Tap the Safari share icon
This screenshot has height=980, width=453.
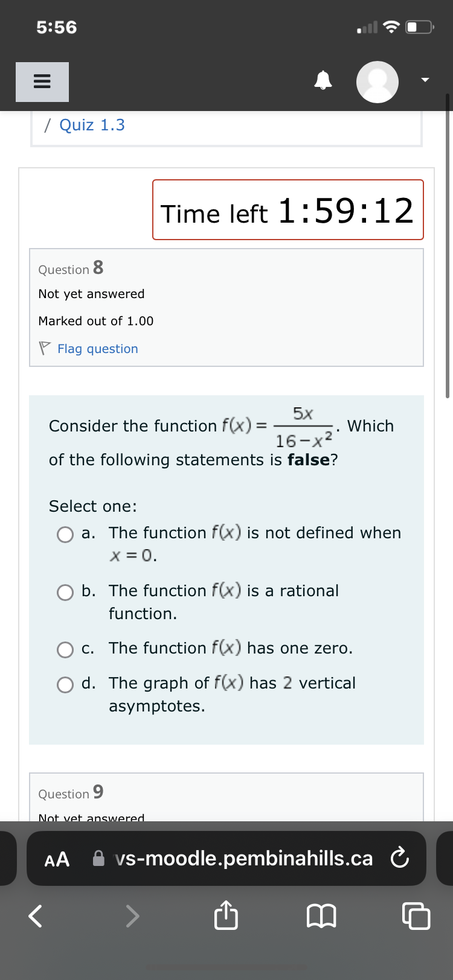coord(225,915)
